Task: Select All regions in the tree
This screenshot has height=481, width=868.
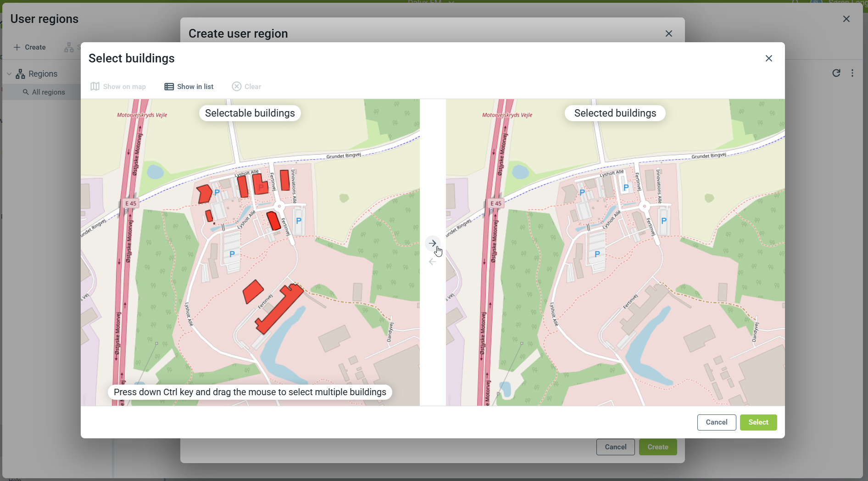Action: click(x=48, y=92)
